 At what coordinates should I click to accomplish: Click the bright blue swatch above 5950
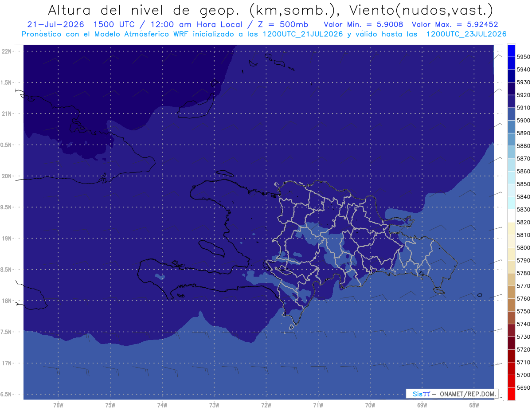511,51
